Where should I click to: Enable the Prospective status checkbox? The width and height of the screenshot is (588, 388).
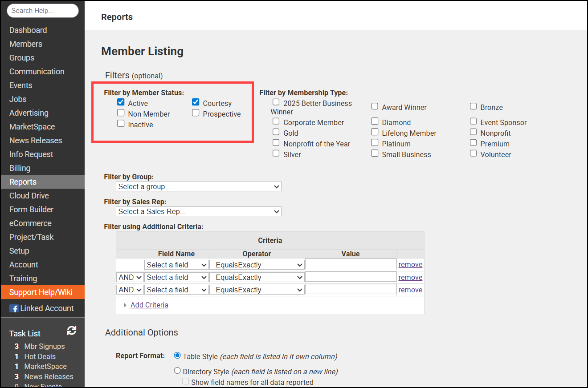pyautogui.click(x=196, y=113)
